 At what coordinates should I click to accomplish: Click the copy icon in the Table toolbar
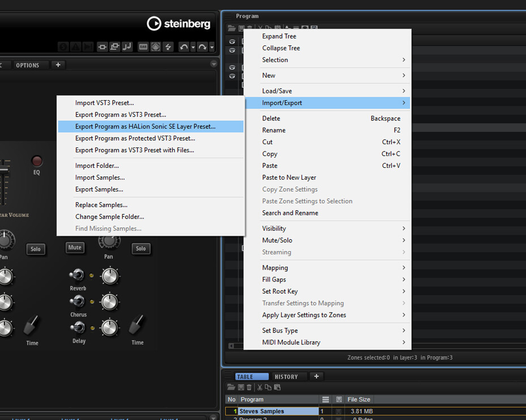[x=268, y=387]
